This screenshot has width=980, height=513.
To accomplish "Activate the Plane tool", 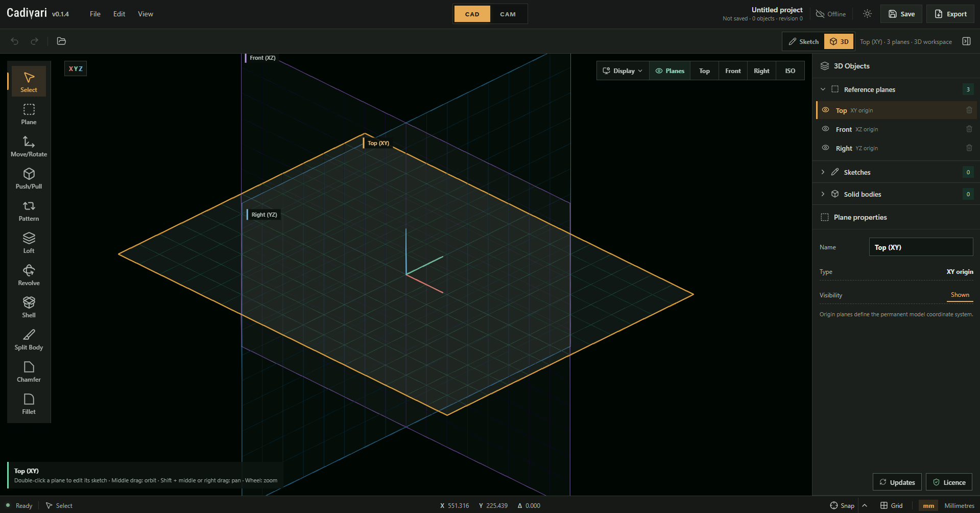I will (29, 114).
